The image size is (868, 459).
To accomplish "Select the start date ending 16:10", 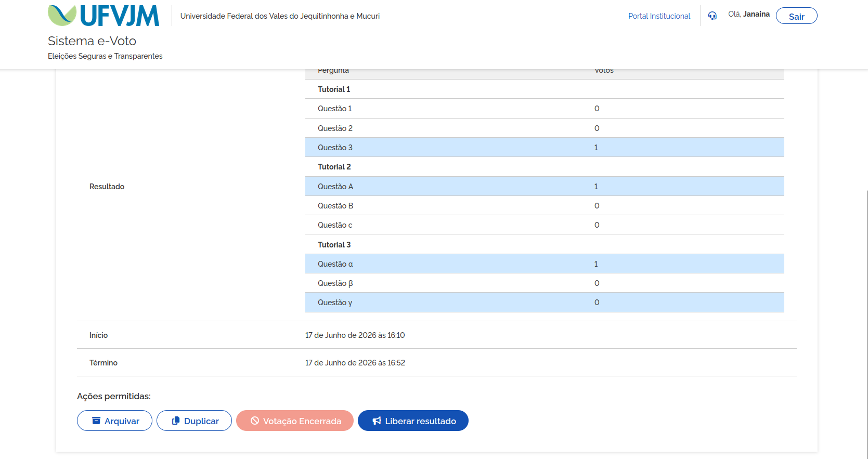I will 355,335.
